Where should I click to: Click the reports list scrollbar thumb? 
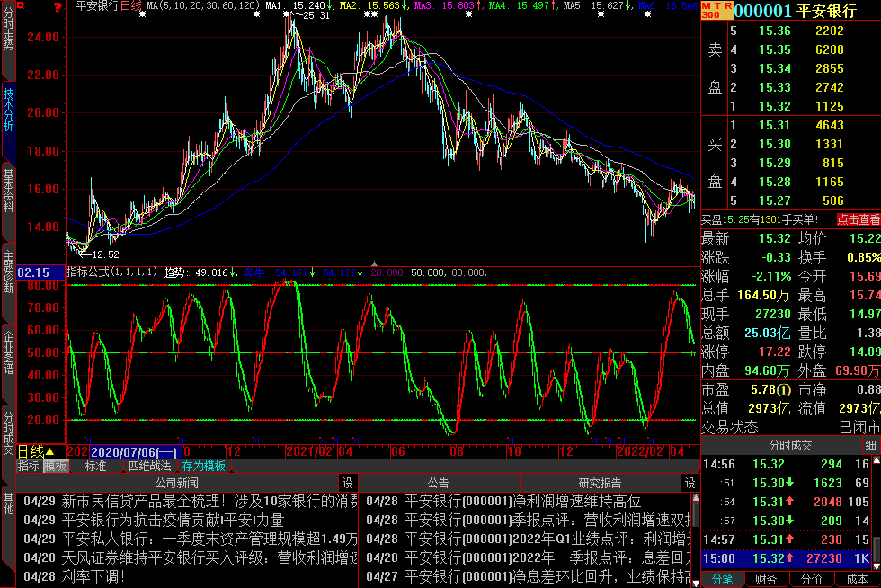[696, 513]
